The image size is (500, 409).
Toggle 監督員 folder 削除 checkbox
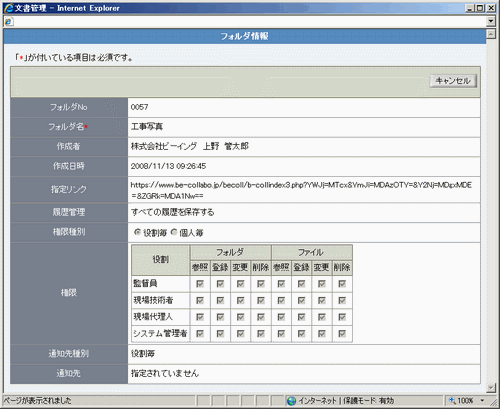pos(261,284)
